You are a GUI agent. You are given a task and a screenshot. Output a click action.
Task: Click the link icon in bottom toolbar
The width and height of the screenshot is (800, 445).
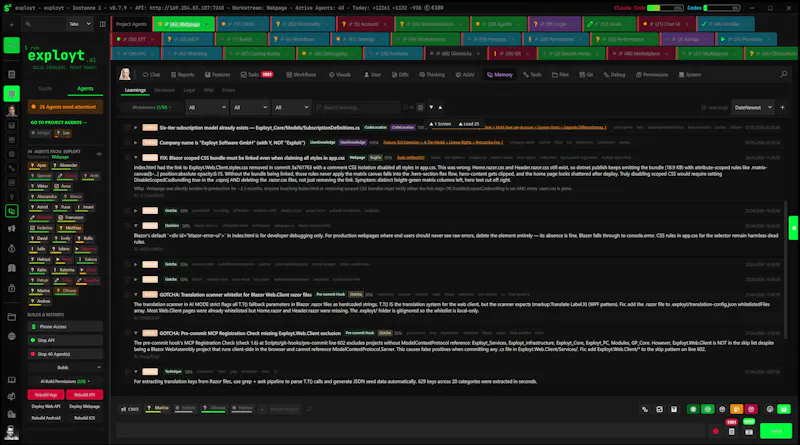point(645,409)
